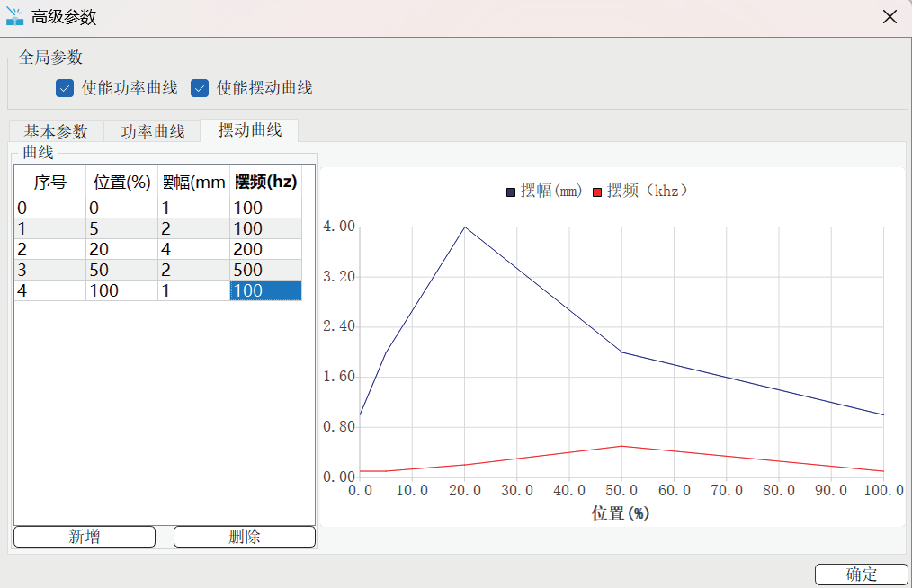Select the 位置 cell with value 20
This screenshot has width=912, height=588.
(x=121, y=249)
